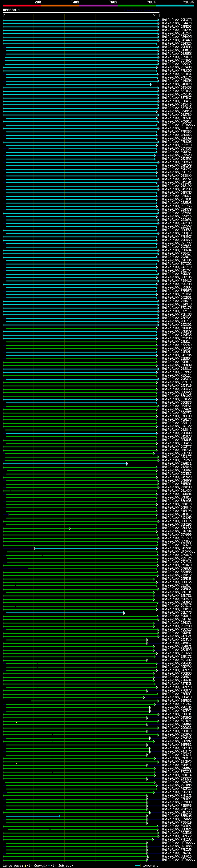The width and height of the screenshot is (197, 868).
Task: Select hit label UniRef100_Q41520
Action: coord(177,477)
